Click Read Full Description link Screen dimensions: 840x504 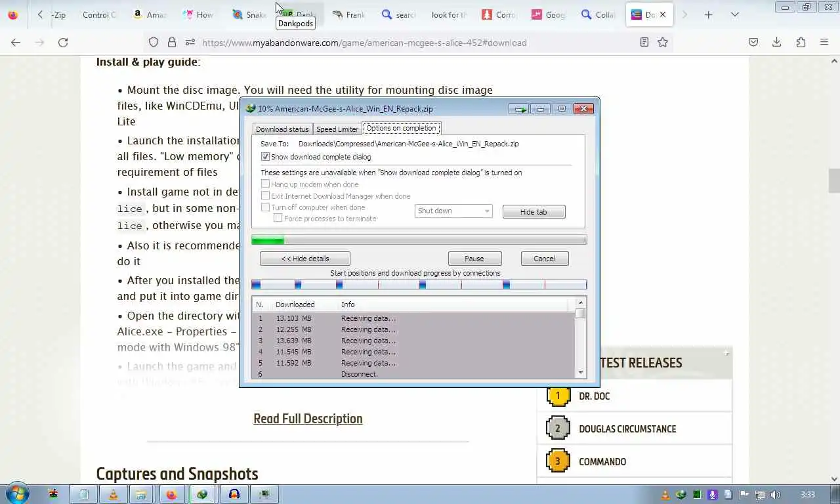click(x=308, y=419)
